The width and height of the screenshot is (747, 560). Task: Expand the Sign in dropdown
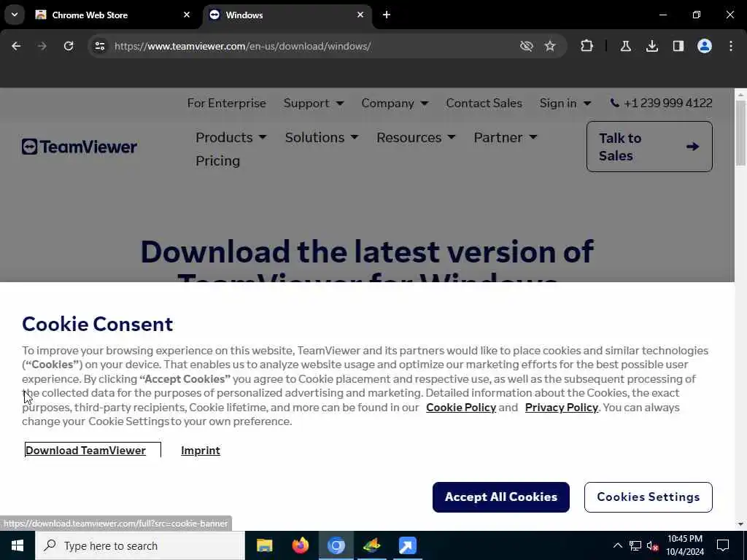(565, 103)
